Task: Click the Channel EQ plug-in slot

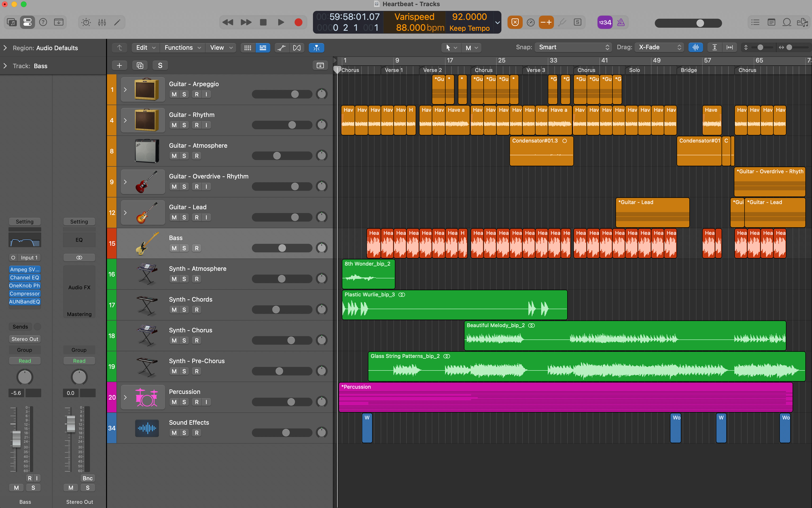Action: [25, 277]
